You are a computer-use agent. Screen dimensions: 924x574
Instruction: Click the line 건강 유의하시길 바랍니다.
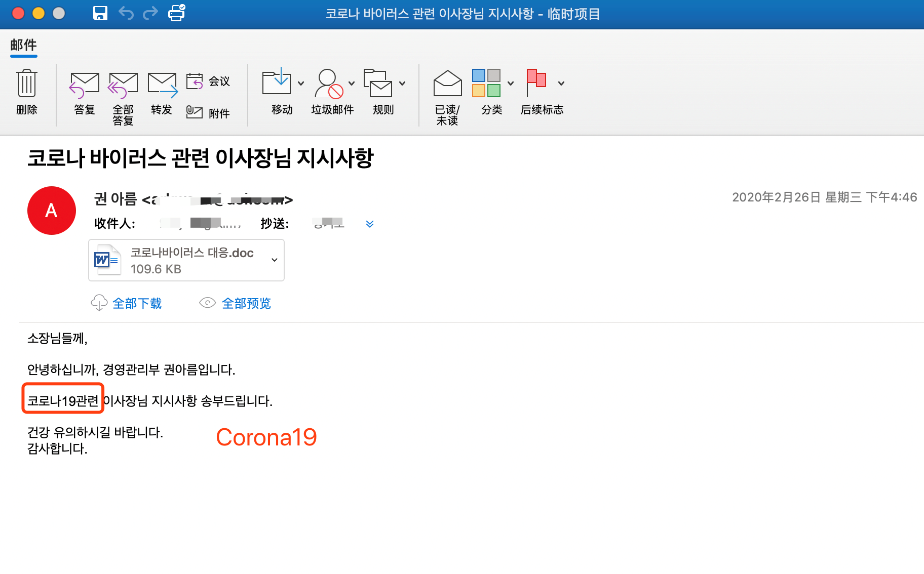pos(95,433)
